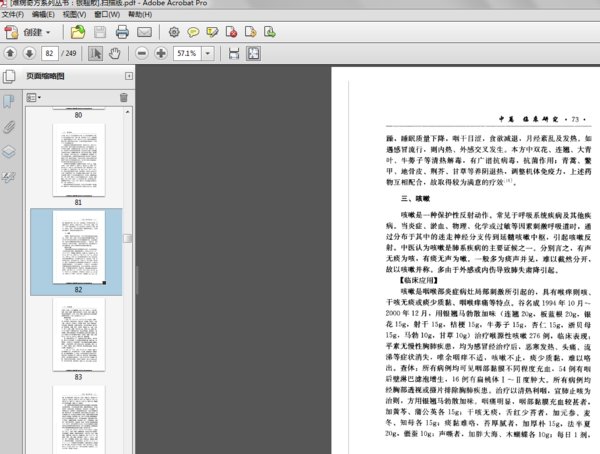This screenshot has height=454, width=600.
Task: Click the Print icon in toolbar
Action: [x=122, y=32]
